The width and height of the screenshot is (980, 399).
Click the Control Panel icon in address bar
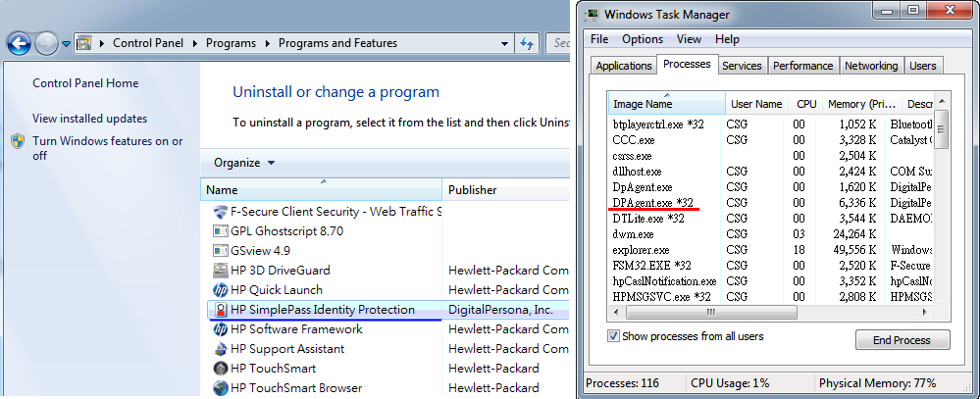(x=83, y=43)
